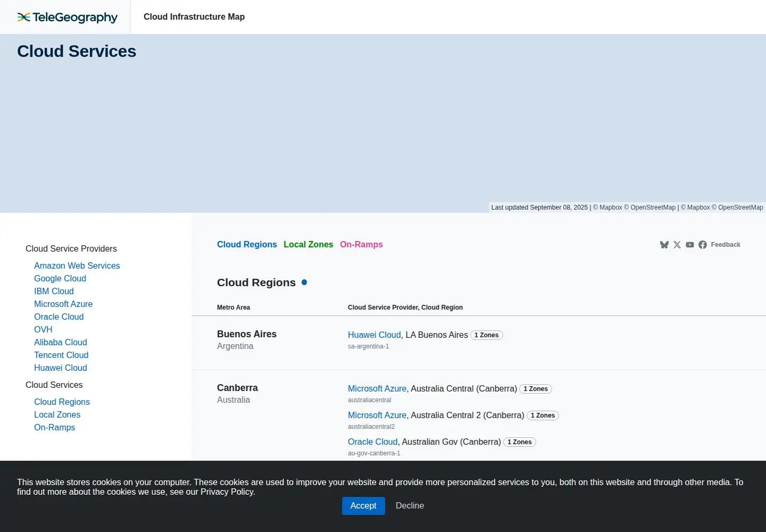
Task: Open Huawei Cloud in sidebar
Action: click(61, 368)
